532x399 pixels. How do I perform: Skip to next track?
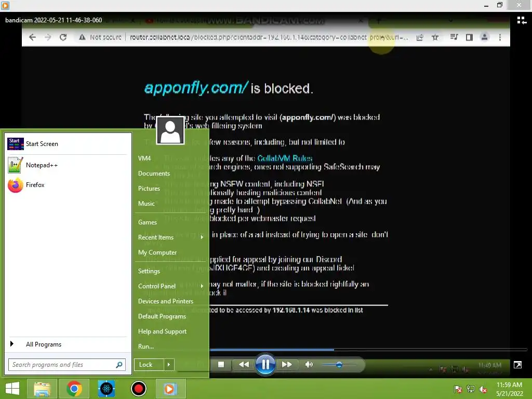(287, 364)
